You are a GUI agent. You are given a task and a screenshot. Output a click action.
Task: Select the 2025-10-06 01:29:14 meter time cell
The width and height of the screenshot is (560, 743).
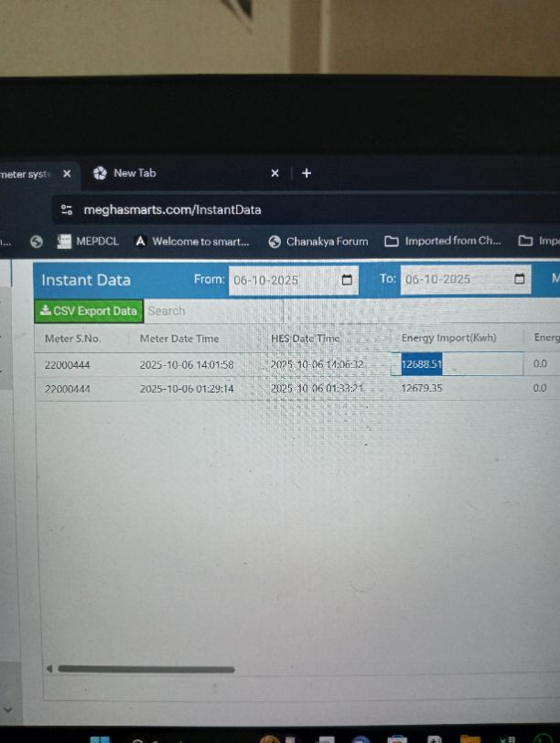tap(187, 389)
